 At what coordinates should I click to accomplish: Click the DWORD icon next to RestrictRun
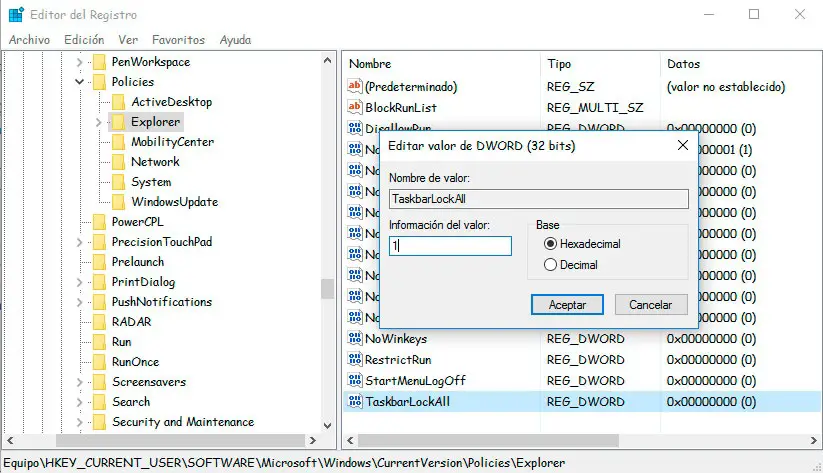click(355, 359)
